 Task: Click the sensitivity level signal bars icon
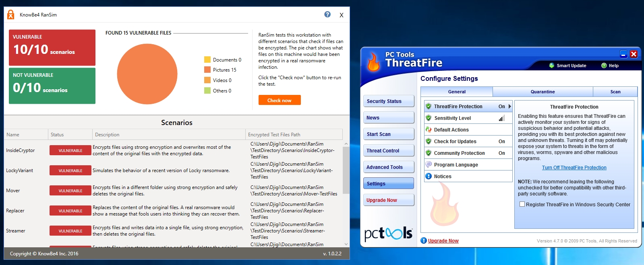[x=501, y=118]
